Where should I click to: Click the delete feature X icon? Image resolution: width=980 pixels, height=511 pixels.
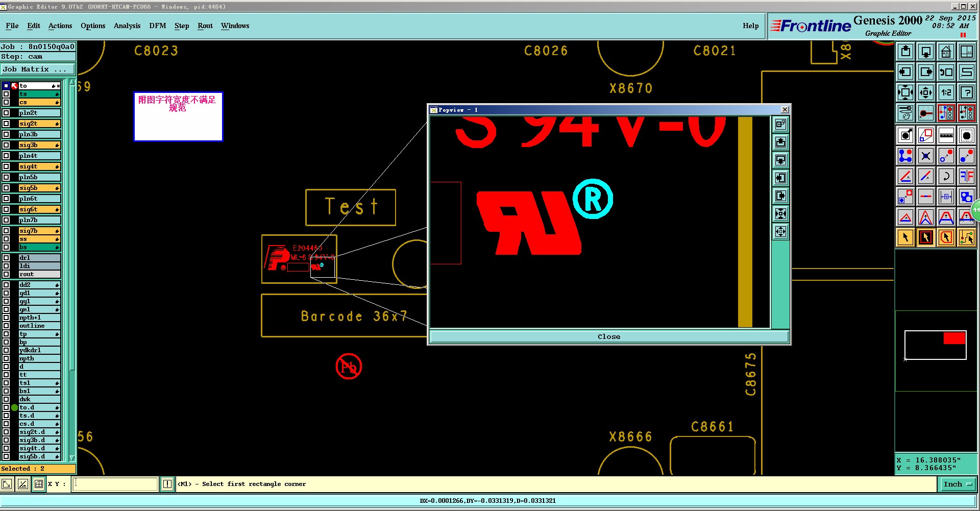coord(926,156)
